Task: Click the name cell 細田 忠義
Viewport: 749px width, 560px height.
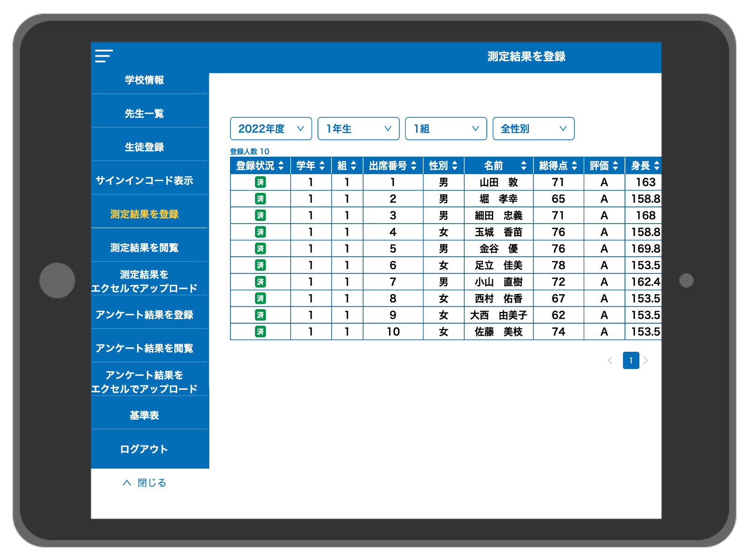Action: [x=499, y=215]
